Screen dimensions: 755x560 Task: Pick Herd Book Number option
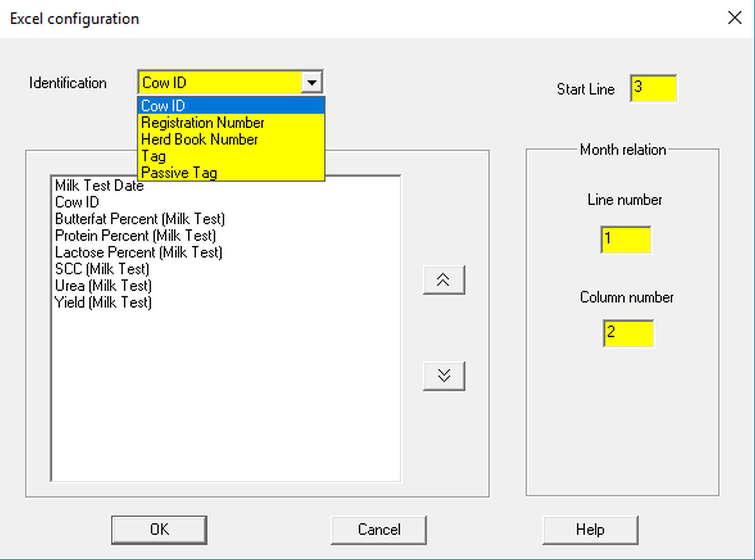click(x=231, y=139)
